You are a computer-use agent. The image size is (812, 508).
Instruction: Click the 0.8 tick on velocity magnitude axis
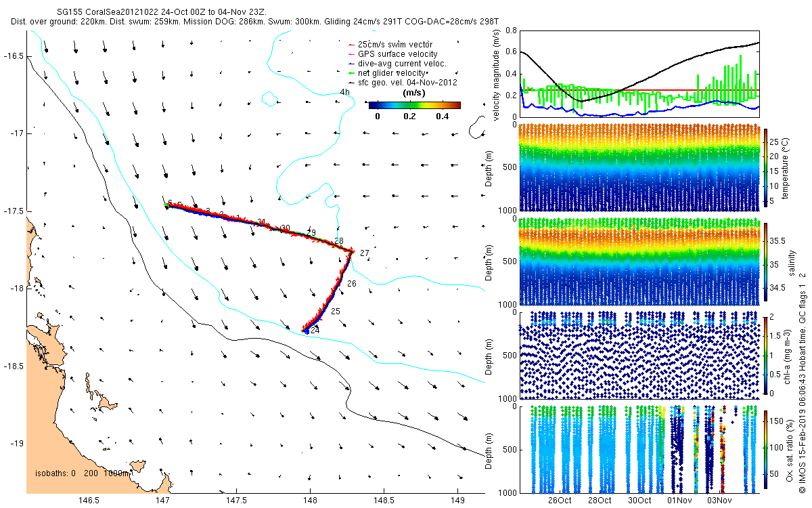tap(510, 31)
